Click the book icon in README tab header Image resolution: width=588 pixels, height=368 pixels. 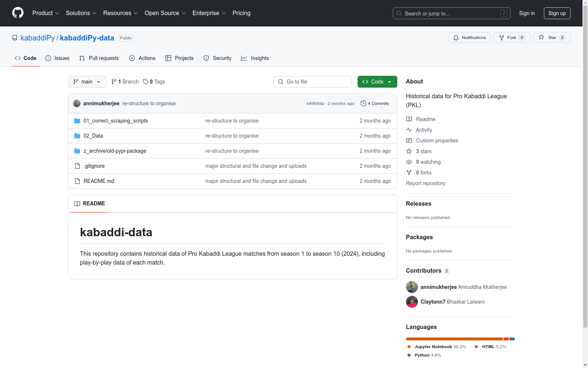[x=77, y=204]
